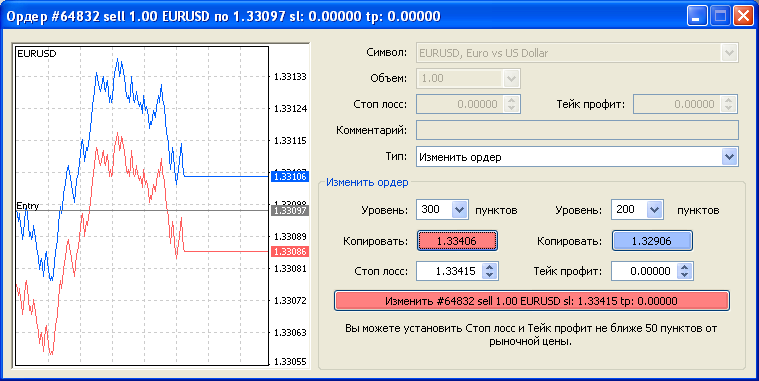Click the 1.33124 price axis value
Viewport: 759px width, 381px height.
290,109
